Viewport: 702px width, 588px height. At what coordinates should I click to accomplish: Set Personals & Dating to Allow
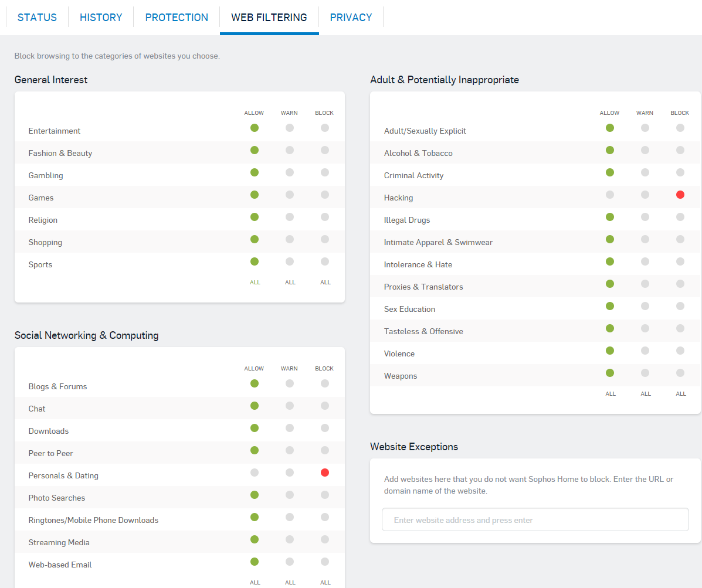coord(255,473)
